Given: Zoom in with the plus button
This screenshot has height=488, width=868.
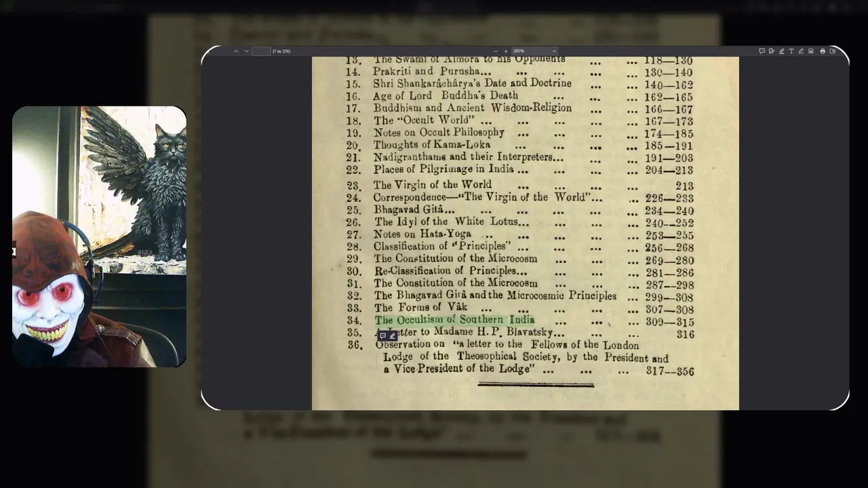Looking at the screenshot, I should [x=506, y=51].
